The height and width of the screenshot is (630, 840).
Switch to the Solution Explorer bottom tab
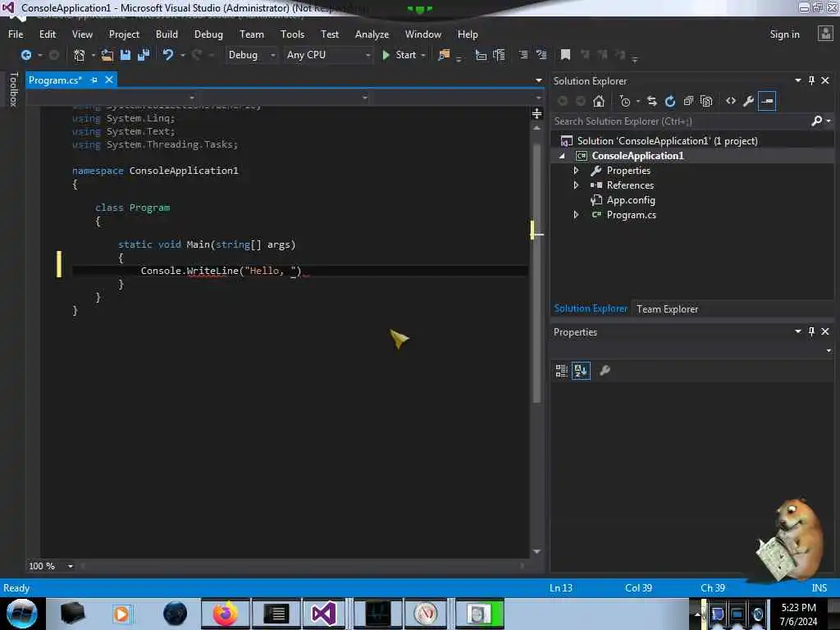click(x=591, y=308)
